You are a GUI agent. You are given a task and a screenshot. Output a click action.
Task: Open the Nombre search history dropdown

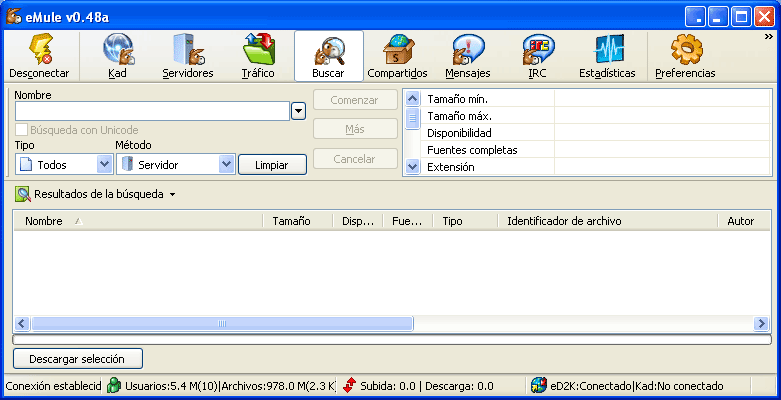[x=298, y=111]
